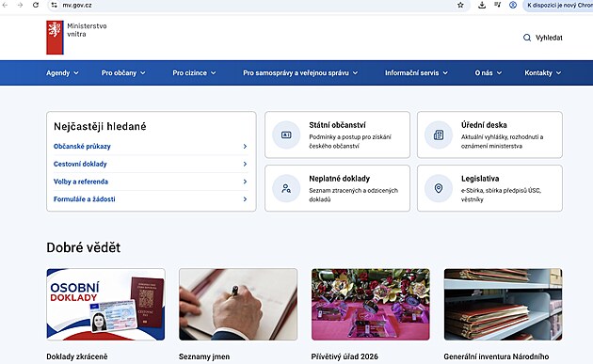
Task: Open Doklady zkráceně article title
Action: tap(77, 356)
